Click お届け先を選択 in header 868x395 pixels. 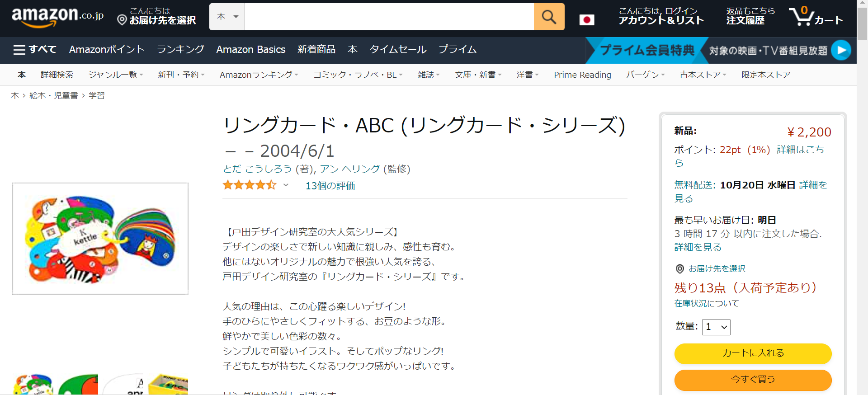[x=156, y=16]
